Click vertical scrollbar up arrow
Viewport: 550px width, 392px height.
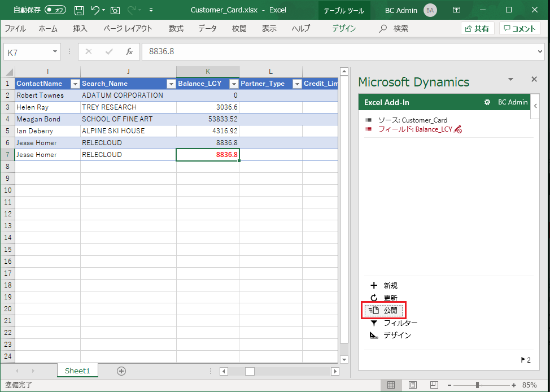click(x=344, y=72)
